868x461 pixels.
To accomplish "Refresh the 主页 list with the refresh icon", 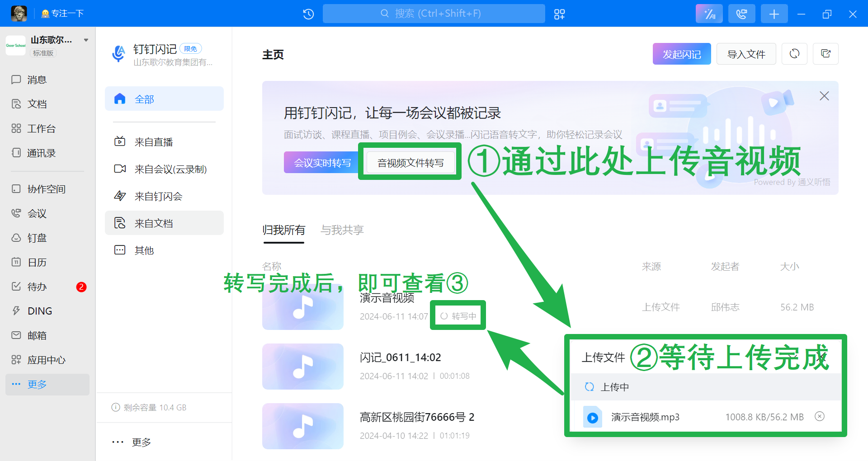I will (794, 54).
